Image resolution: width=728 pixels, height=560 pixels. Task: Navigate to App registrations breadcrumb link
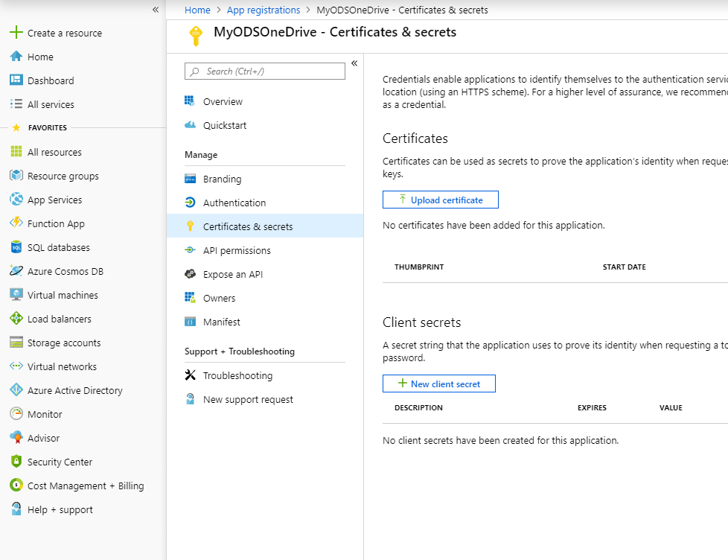point(264,10)
